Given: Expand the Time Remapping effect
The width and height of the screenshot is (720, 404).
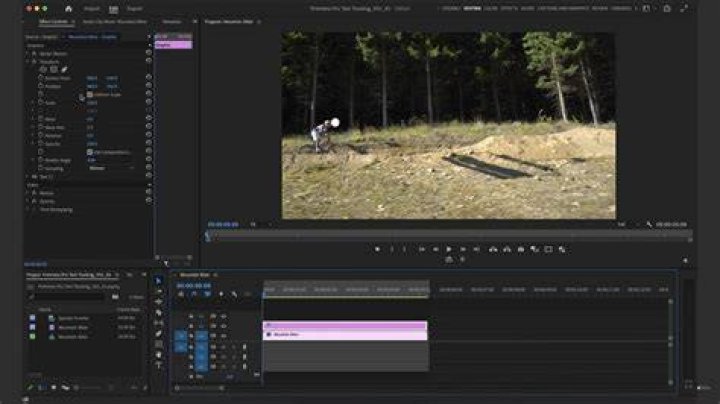Looking at the screenshot, I should (x=28, y=209).
